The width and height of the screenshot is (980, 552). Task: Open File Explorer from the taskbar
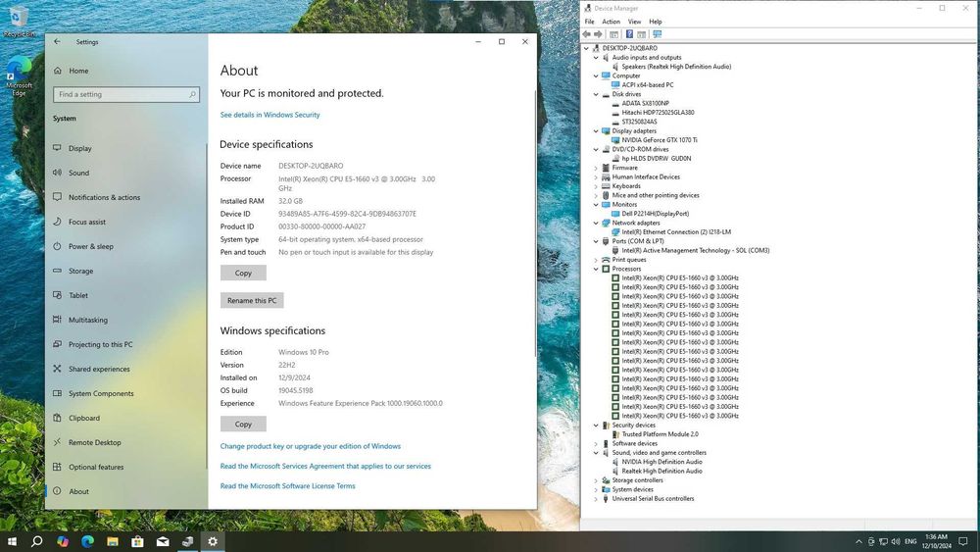(113, 541)
